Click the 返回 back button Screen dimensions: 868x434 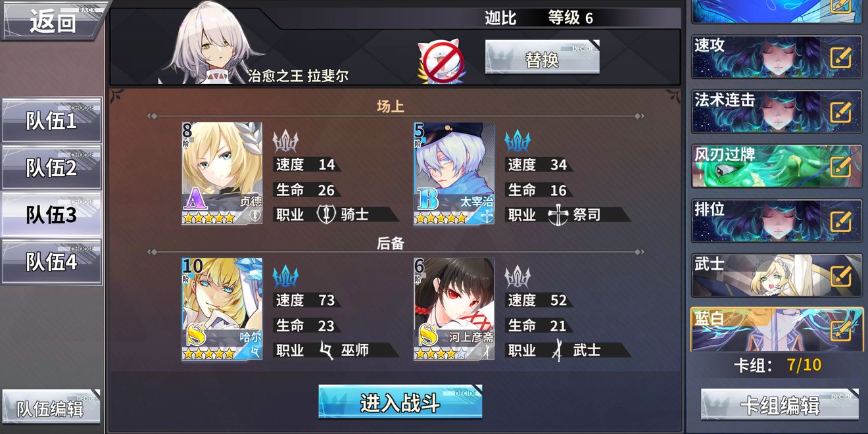[x=53, y=20]
